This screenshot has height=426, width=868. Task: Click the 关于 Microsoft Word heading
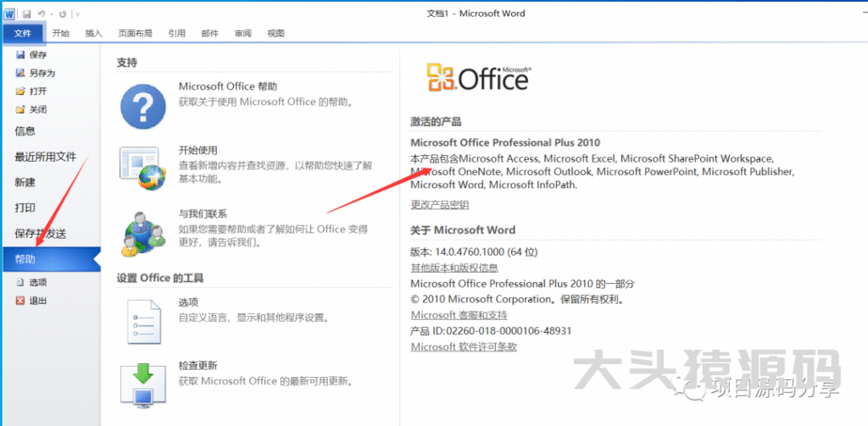(x=463, y=230)
